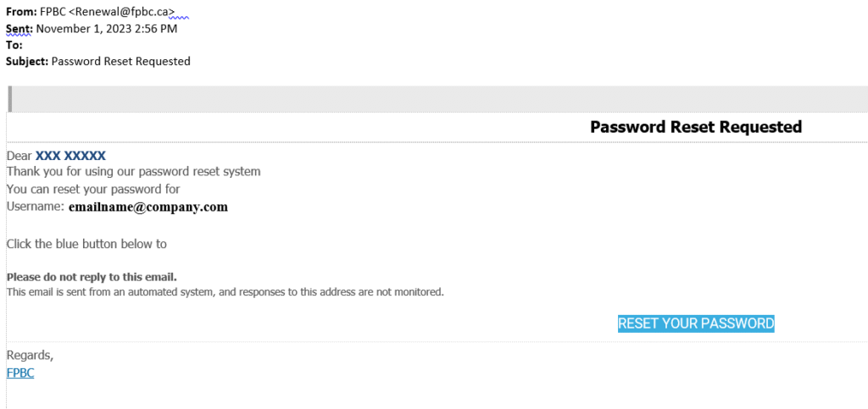
Task: Click the bold "Please do not reply" notice
Action: coord(92,277)
